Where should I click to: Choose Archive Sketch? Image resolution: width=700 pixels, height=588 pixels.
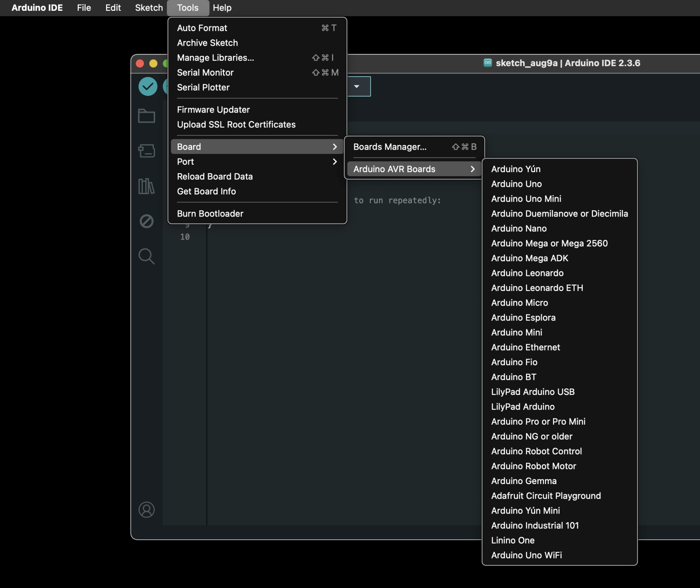[x=257, y=43]
